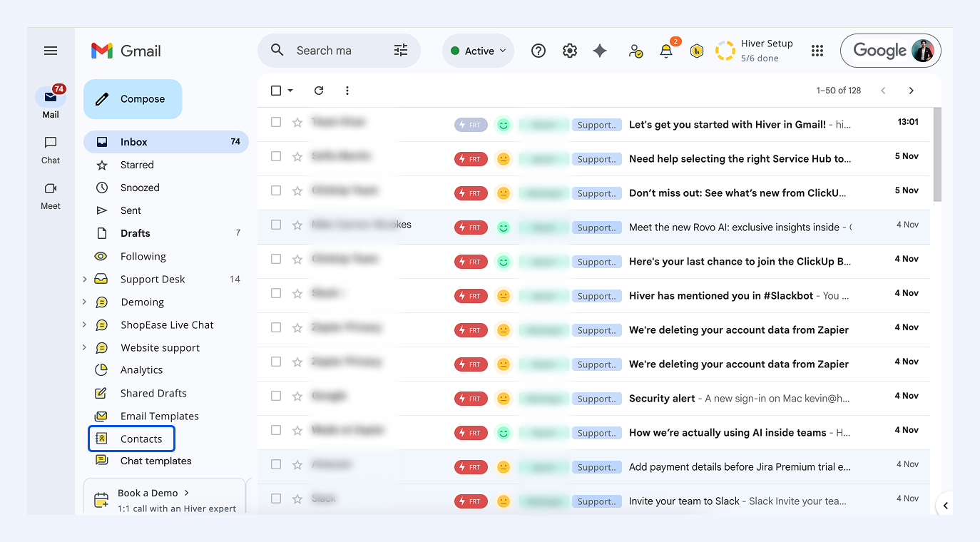Expand the Demoing folder
Screen dimensions: 980x542
(84, 302)
